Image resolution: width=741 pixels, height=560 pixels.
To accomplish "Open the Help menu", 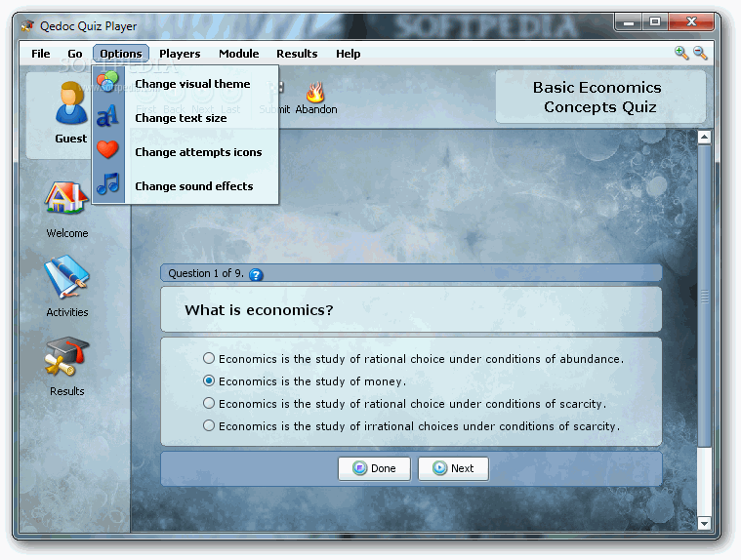I will (349, 54).
